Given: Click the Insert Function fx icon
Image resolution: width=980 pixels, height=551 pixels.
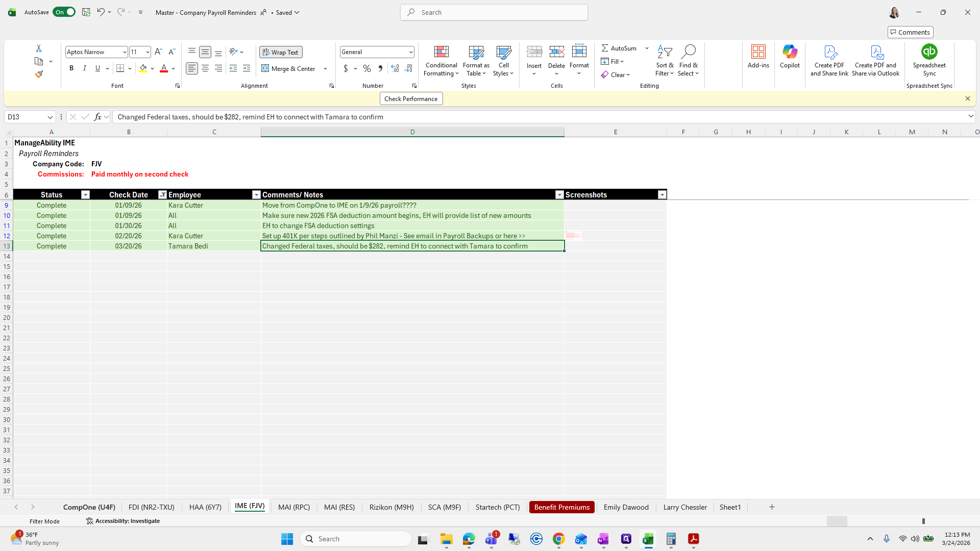Looking at the screenshot, I should pyautogui.click(x=97, y=117).
